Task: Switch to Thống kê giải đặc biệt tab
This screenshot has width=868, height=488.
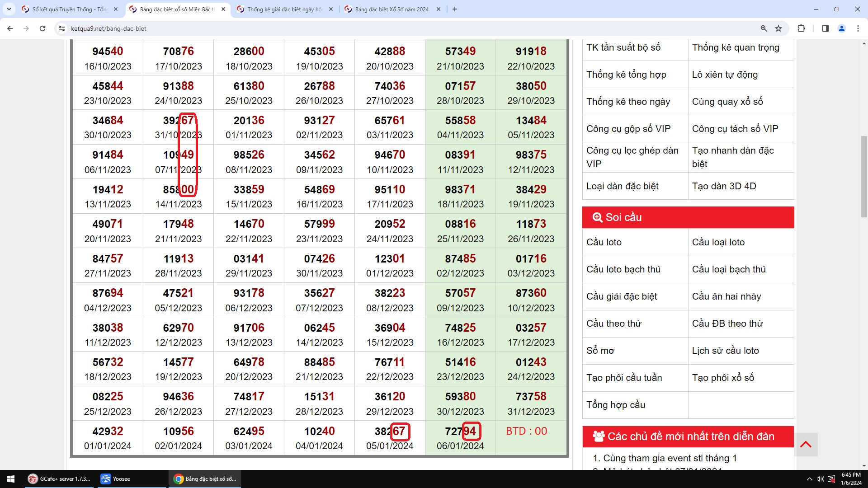Action: 284,9
